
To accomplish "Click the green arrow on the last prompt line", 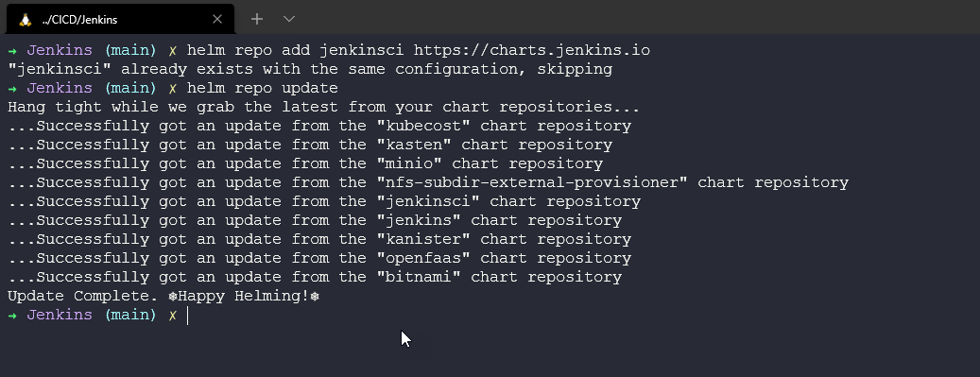I will 12,316.
